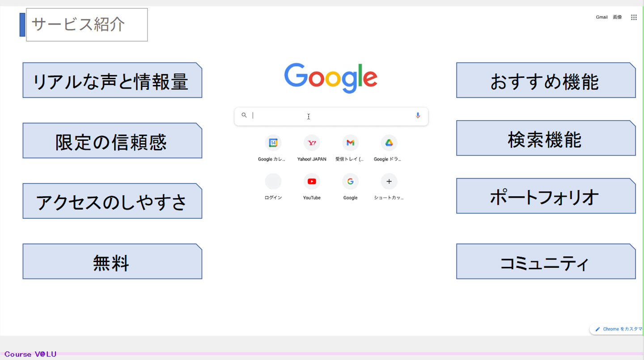Open the 画像 link in the header

[617, 17]
